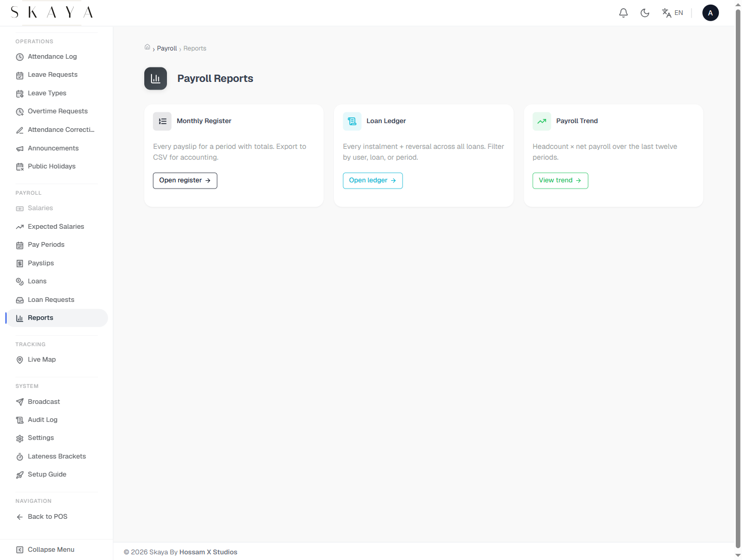This screenshot has width=742, height=560.
Task: Open Payslips menu item
Action: pyautogui.click(x=57, y=263)
